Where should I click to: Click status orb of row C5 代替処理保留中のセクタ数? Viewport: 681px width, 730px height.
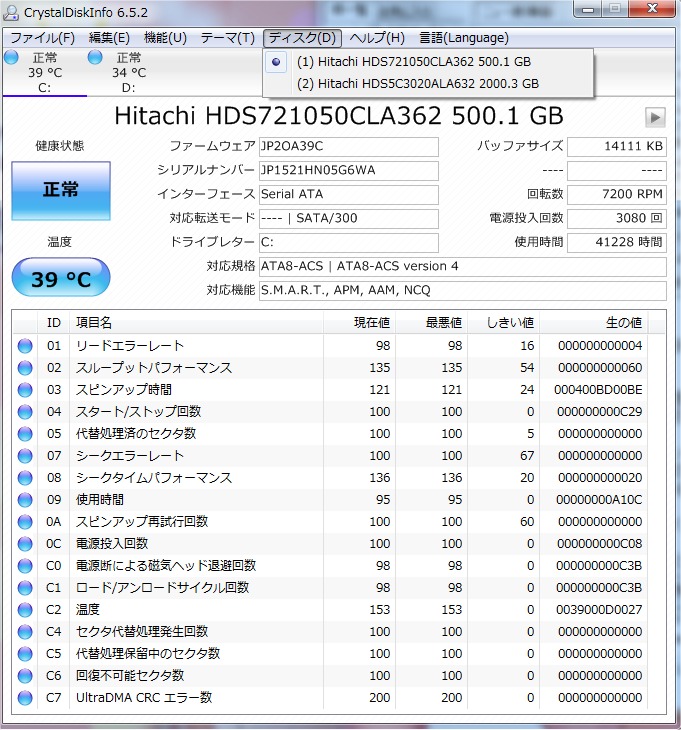pyautogui.click(x=25, y=654)
